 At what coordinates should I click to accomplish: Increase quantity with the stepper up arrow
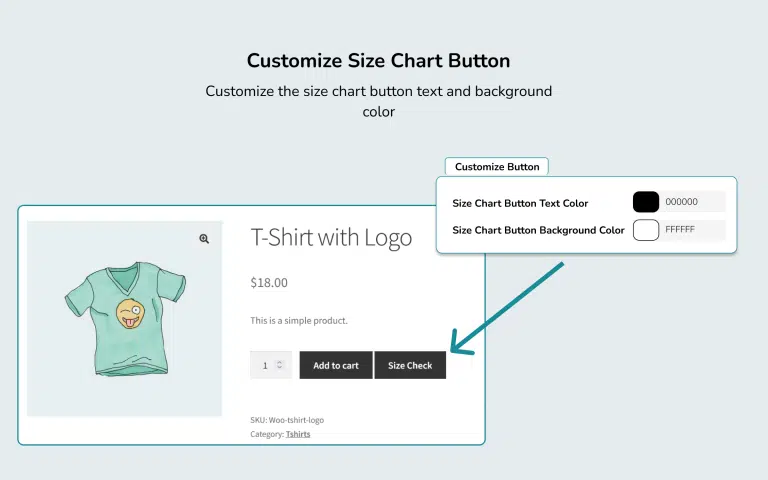point(281,361)
